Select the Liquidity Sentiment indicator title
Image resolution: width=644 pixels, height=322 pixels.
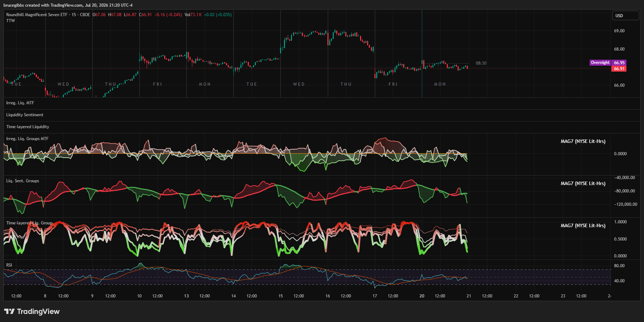[x=25, y=115]
